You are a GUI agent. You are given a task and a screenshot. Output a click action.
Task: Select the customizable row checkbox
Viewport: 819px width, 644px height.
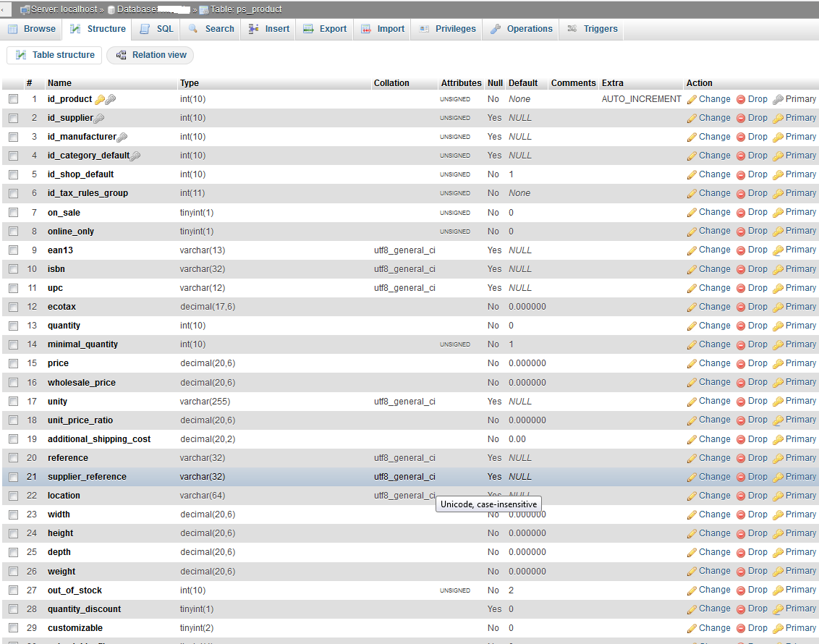(x=14, y=628)
